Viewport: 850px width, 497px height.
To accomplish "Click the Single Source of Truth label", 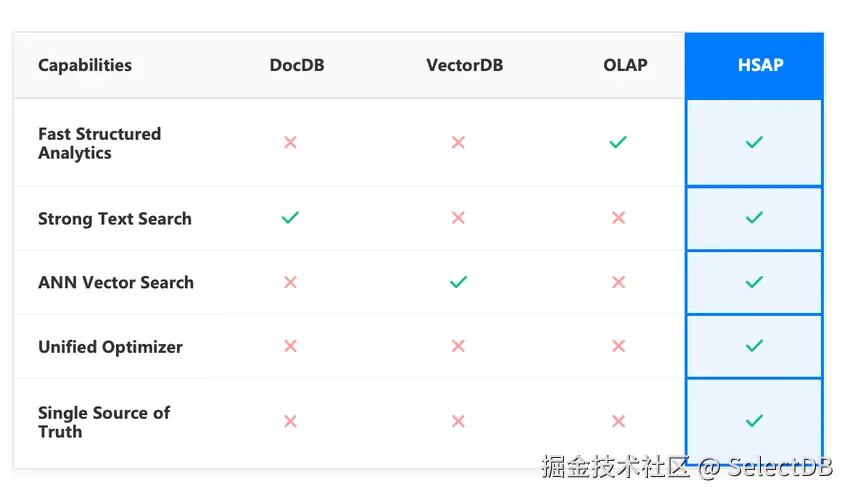I will tap(104, 422).
